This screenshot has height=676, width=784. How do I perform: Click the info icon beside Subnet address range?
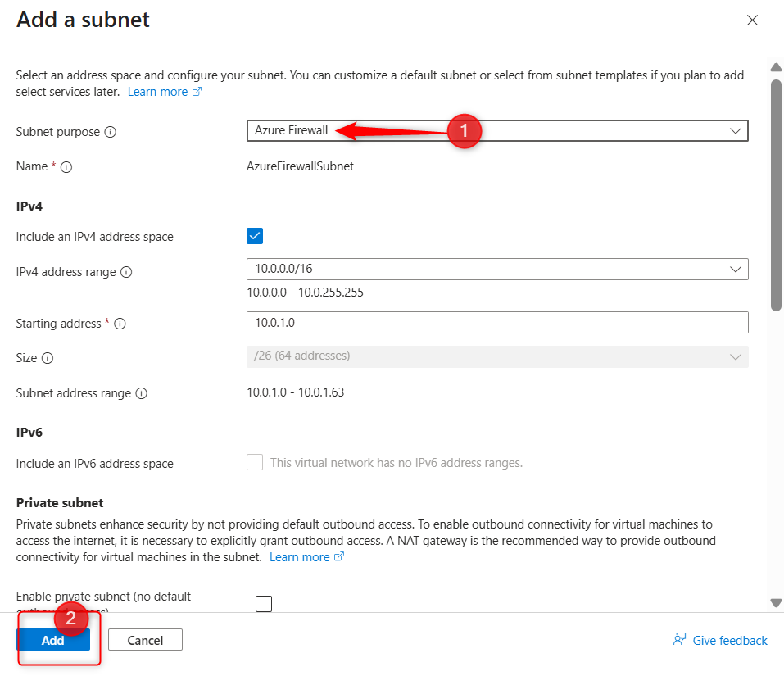tap(142, 393)
